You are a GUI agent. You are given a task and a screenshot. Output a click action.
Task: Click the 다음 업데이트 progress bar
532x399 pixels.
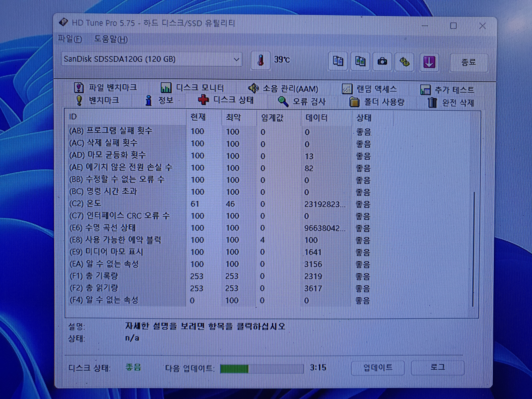coord(262,369)
